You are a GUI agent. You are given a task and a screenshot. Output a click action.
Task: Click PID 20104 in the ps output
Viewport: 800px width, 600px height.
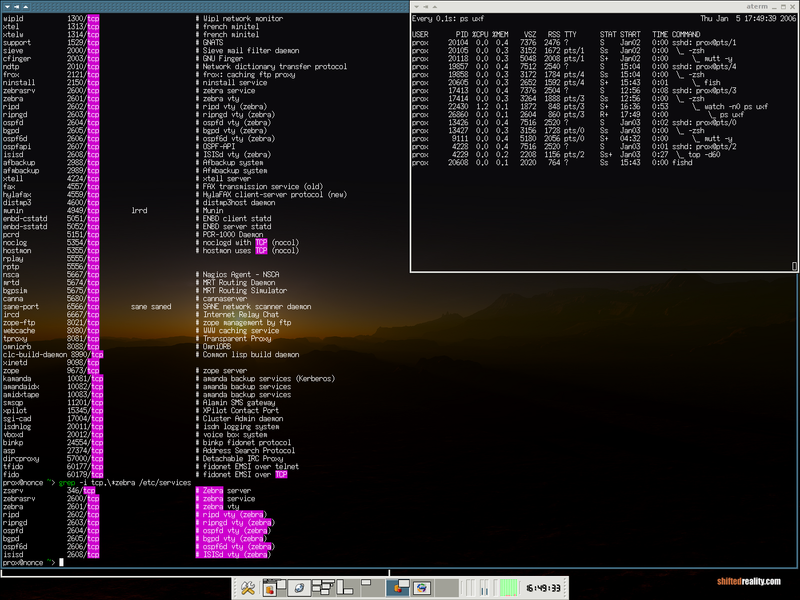pos(458,42)
